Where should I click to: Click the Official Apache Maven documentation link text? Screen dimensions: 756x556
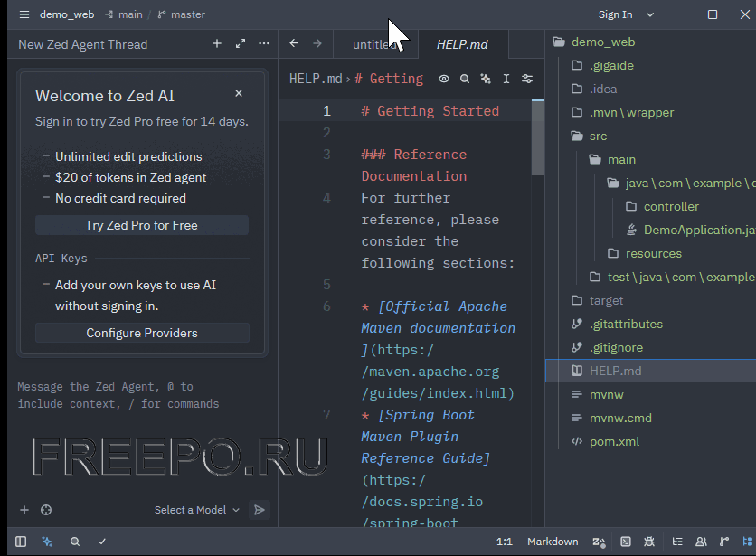pyautogui.click(x=439, y=317)
